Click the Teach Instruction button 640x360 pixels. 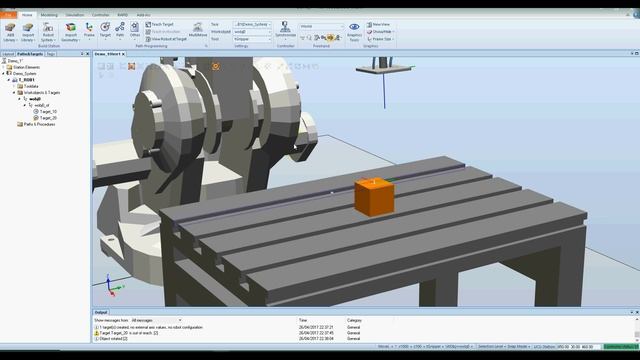[x=163, y=32]
